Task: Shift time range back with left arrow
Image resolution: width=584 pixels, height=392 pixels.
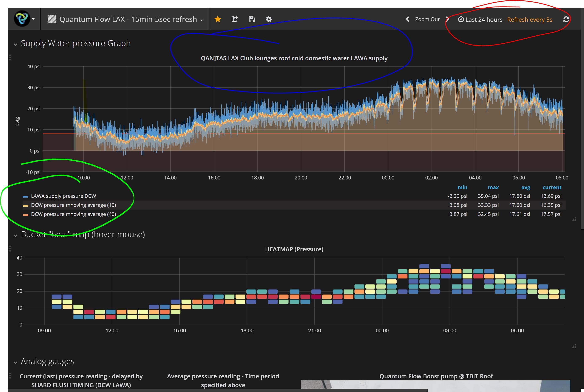Action: pyautogui.click(x=408, y=19)
